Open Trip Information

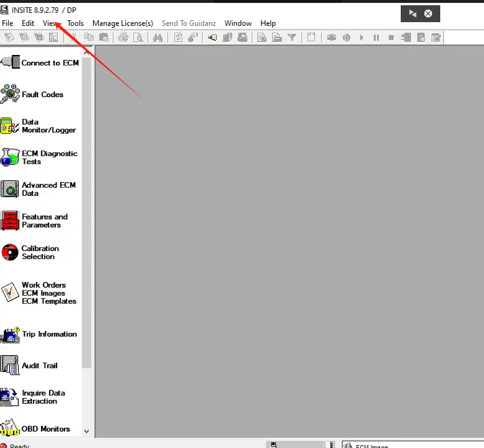pos(38,334)
